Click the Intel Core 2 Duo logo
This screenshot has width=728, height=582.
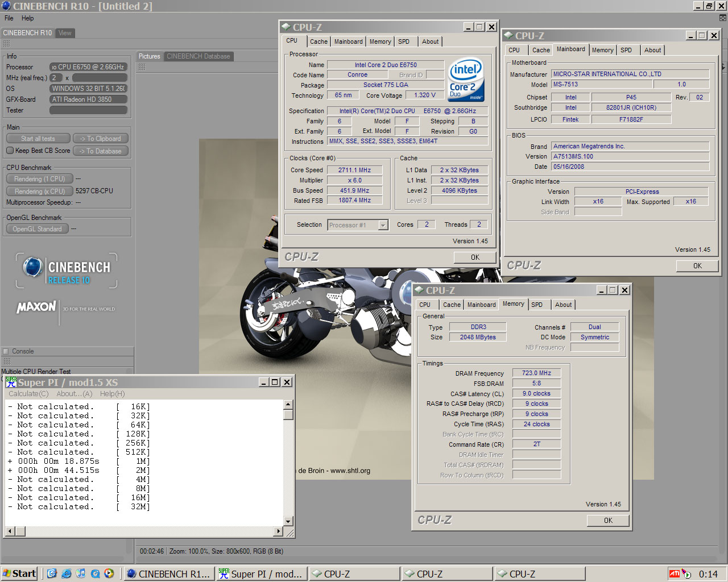coord(466,79)
